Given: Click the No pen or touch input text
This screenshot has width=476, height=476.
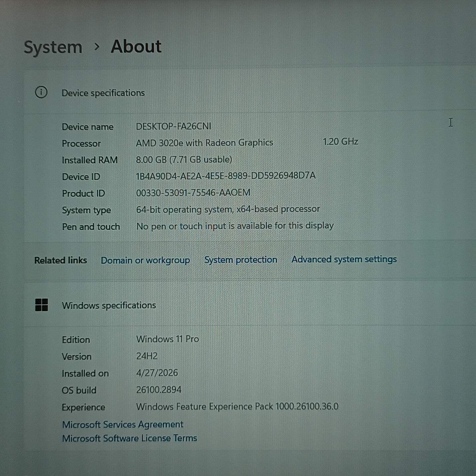Looking at the screenshot, I should [x=235, y=226].
